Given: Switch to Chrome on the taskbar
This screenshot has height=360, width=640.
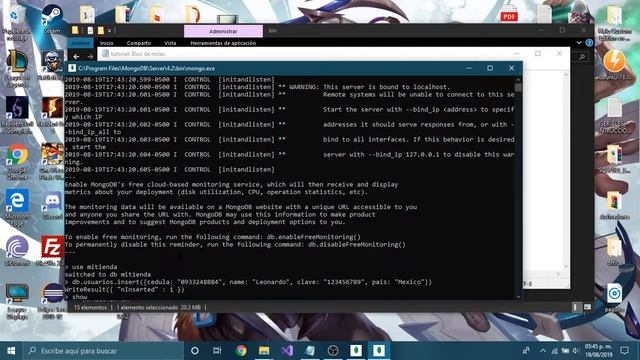Looking at the screenshot, I should (x=241, y=351).
